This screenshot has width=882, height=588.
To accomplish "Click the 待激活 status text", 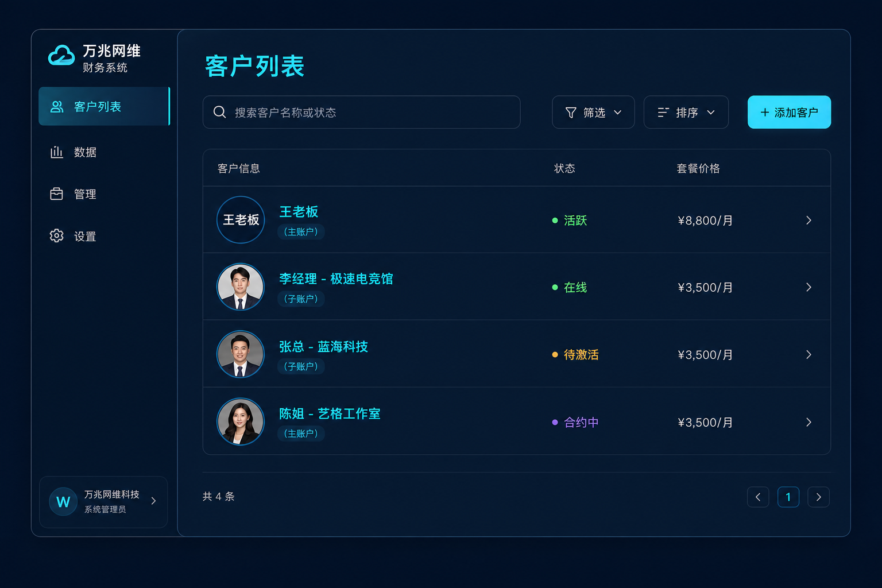I will (x=581, y=355).
